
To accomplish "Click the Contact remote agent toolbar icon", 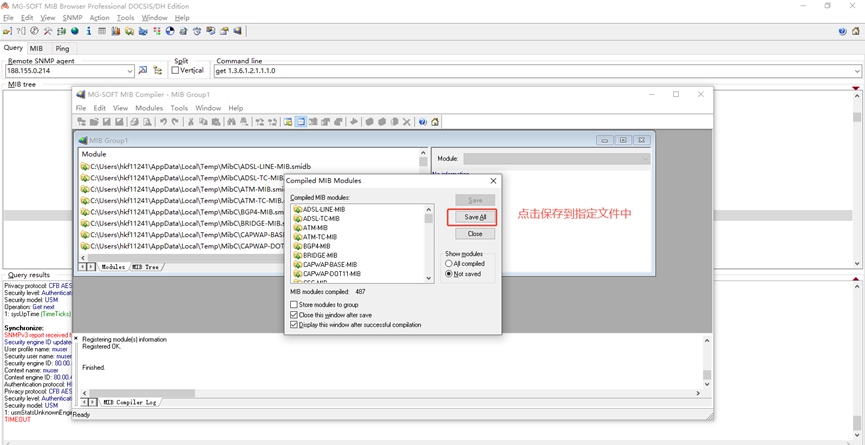I will point(7,31).
